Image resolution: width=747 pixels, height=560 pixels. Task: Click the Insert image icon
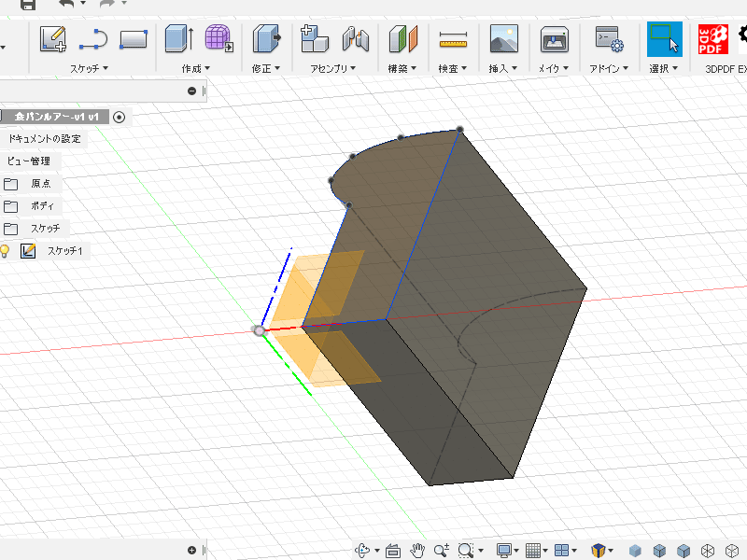pos(504,38)
